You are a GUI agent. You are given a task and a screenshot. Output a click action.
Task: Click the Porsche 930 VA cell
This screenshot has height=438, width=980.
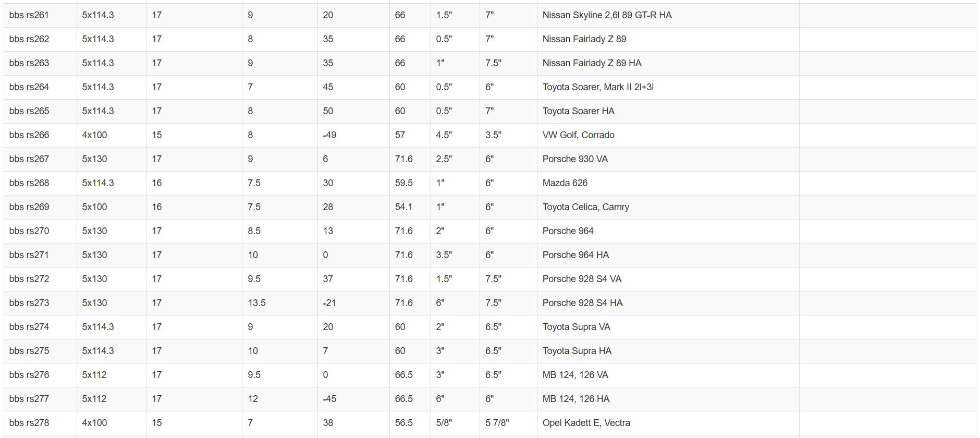pos(668,159)
